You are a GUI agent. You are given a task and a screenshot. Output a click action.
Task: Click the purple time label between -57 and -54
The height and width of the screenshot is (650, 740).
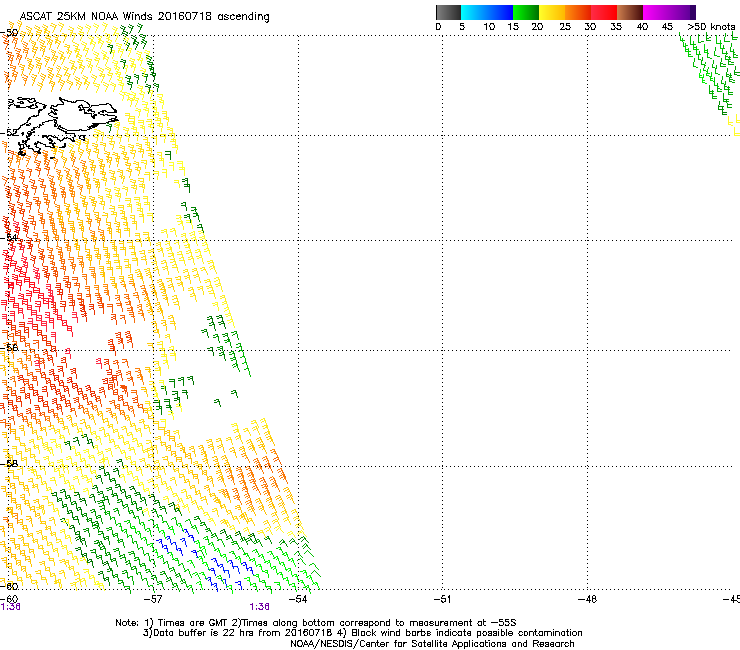tap(260, 607)
